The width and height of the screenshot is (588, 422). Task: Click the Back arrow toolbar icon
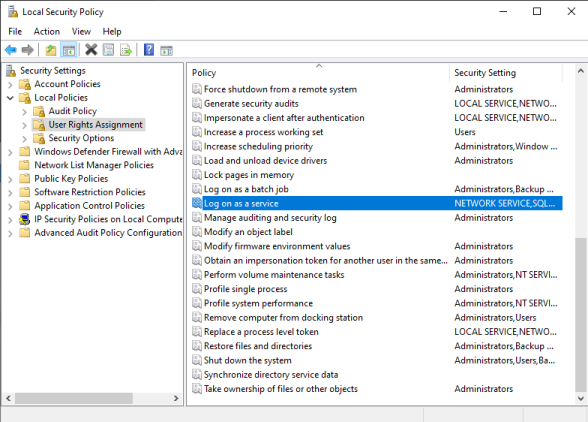click(11, 50)
